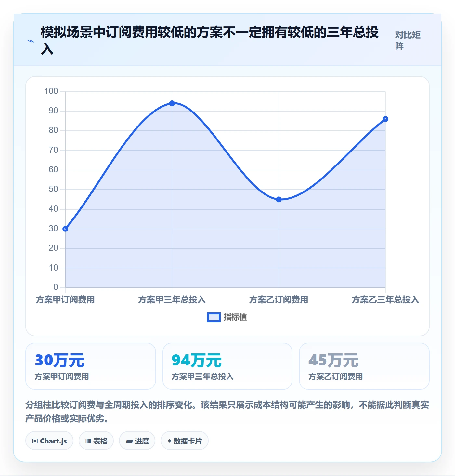Click the 进度 tag chip

click(x=137, y=441)
